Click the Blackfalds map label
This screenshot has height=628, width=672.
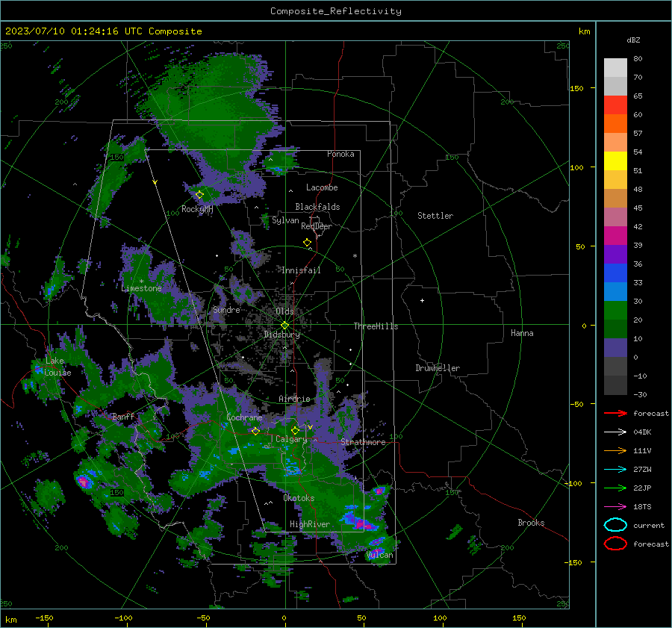317,207
